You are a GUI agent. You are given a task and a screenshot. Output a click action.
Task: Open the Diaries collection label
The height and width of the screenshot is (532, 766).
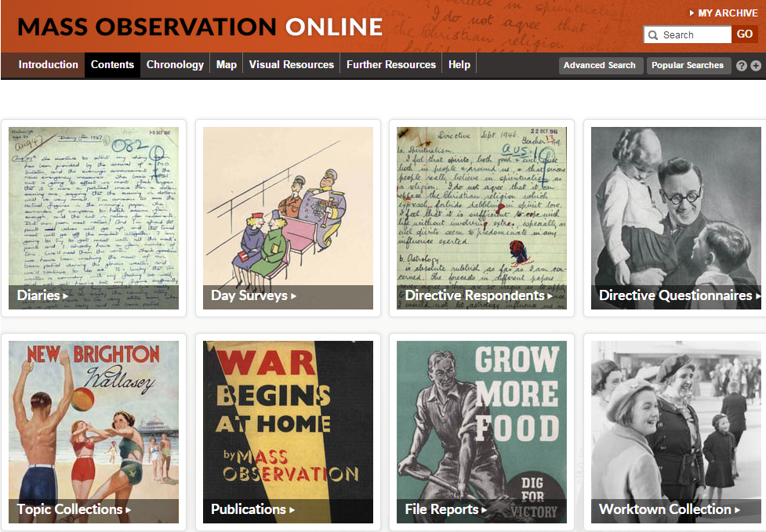(x=42, y=295)
